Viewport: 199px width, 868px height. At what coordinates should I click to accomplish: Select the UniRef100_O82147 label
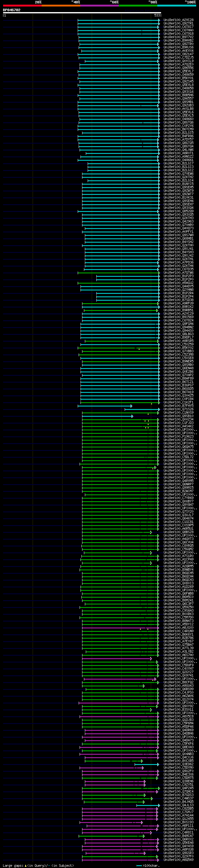click(x=179, y=54)
